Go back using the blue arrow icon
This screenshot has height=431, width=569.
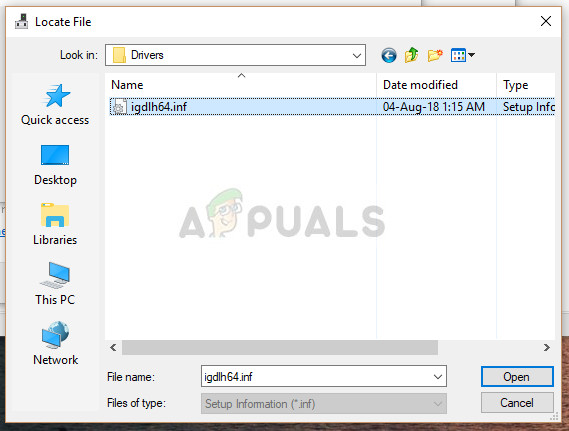click(389, 56)
